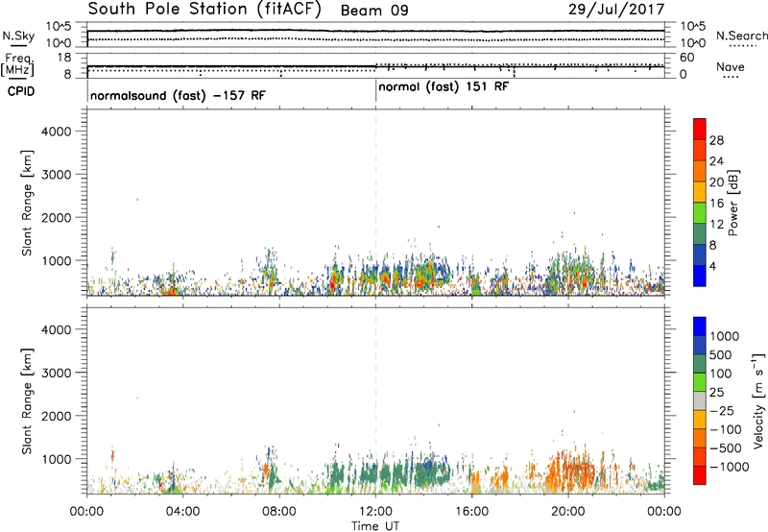Click the 2000 tick in velocity panel
The height and width of the screenshot is (532, 768).
(57, 416)
